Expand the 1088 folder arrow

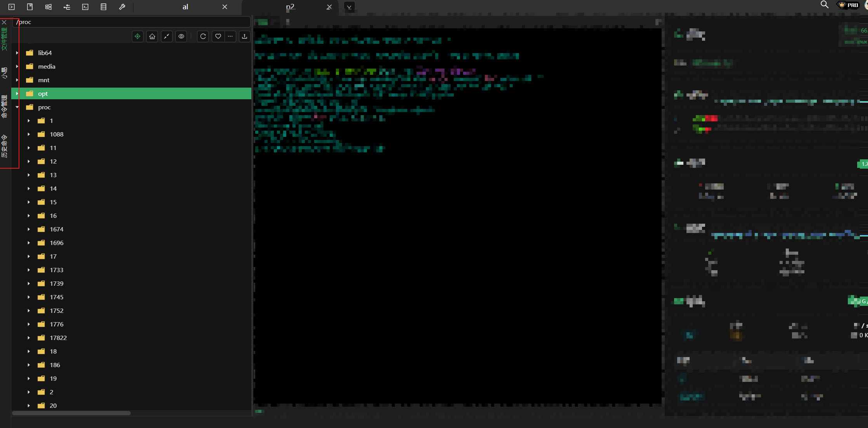[x=29, y=134]
